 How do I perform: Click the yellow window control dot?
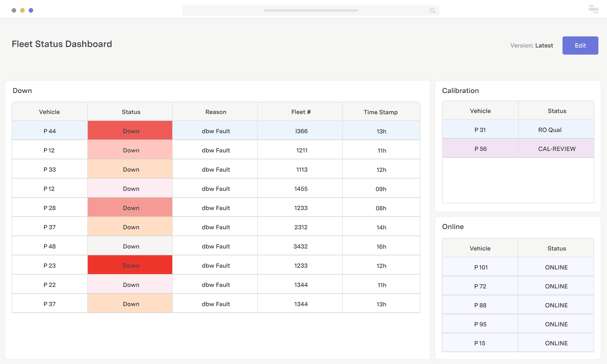(x=23, y=10)
